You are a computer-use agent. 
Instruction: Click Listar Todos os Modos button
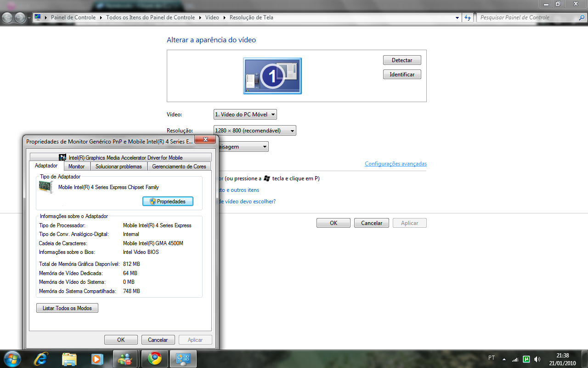click(67, 308)
